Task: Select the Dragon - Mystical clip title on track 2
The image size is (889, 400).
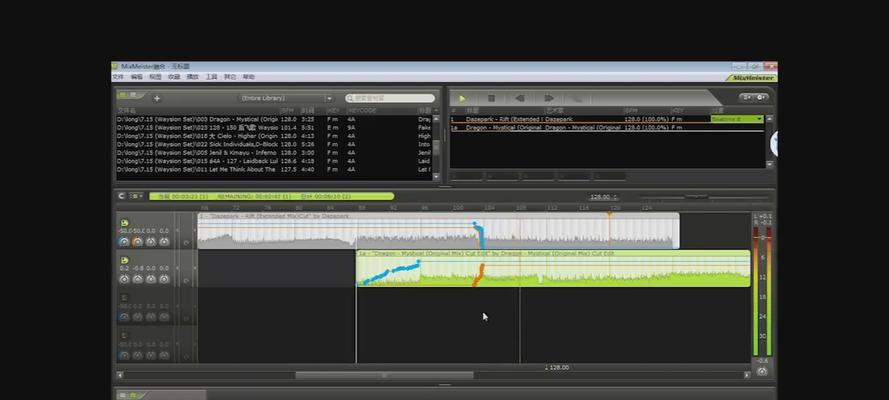Action: (x=485, y=254)
